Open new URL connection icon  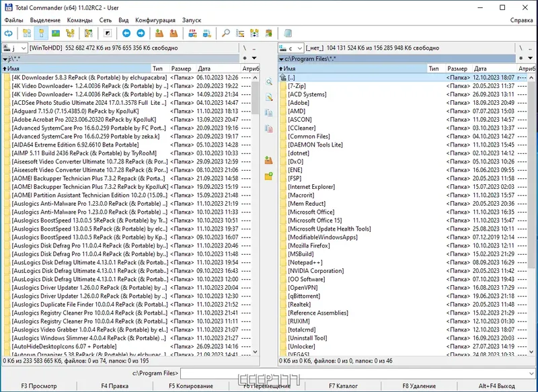(207, 33)
